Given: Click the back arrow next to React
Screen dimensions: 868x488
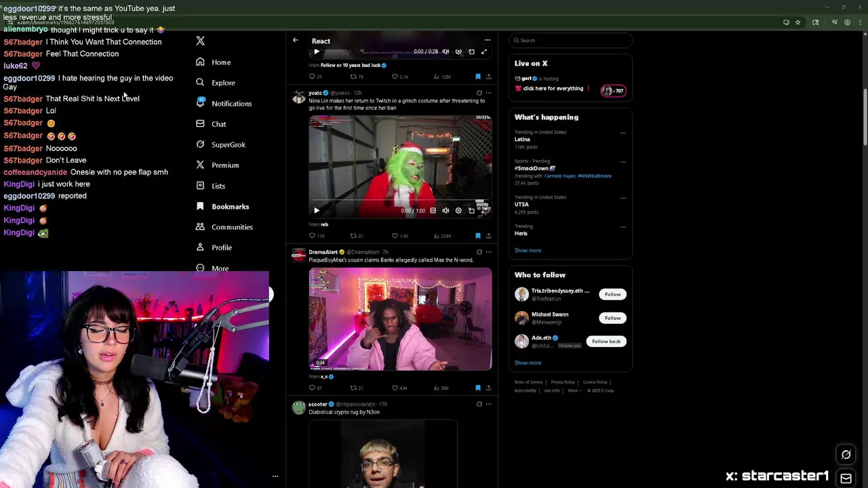Looking at the screenshot, I should click(295, 41).
